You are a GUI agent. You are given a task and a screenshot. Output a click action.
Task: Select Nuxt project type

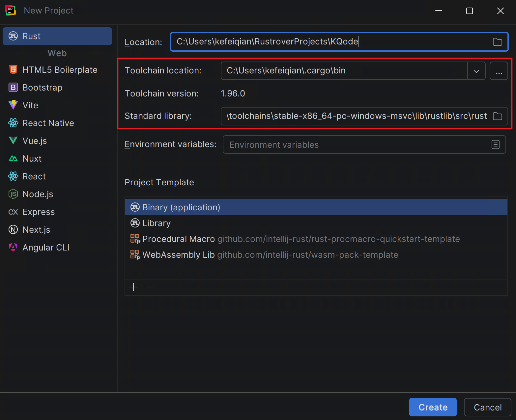point(57,159)
